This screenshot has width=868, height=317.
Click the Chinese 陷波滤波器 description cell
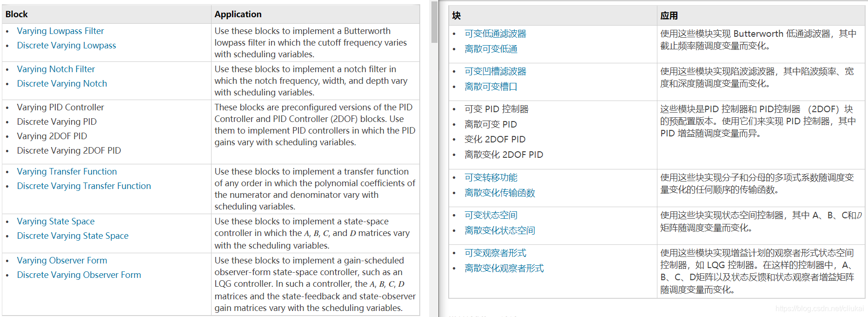761,82
